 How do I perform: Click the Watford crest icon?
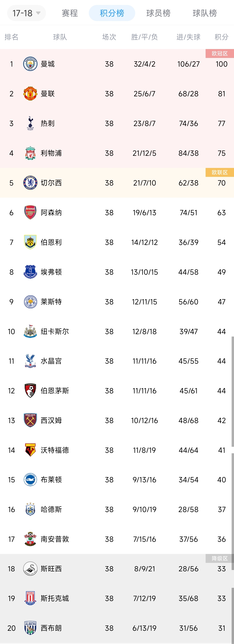point(30,450)
